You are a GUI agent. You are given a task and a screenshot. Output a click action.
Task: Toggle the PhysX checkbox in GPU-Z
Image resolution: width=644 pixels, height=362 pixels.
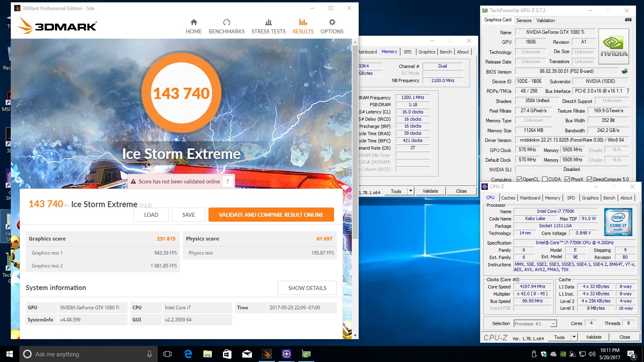[x=567, y=179]
